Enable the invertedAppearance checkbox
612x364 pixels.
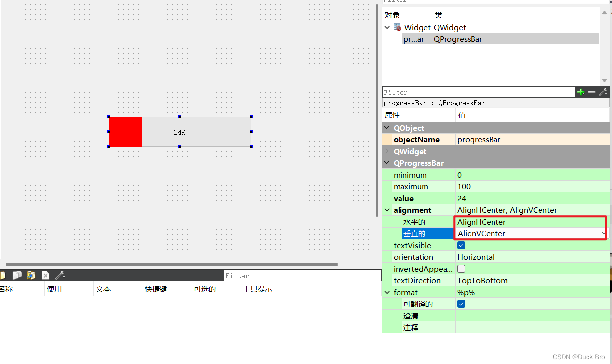pyautogui.click(x=461, y=269)
